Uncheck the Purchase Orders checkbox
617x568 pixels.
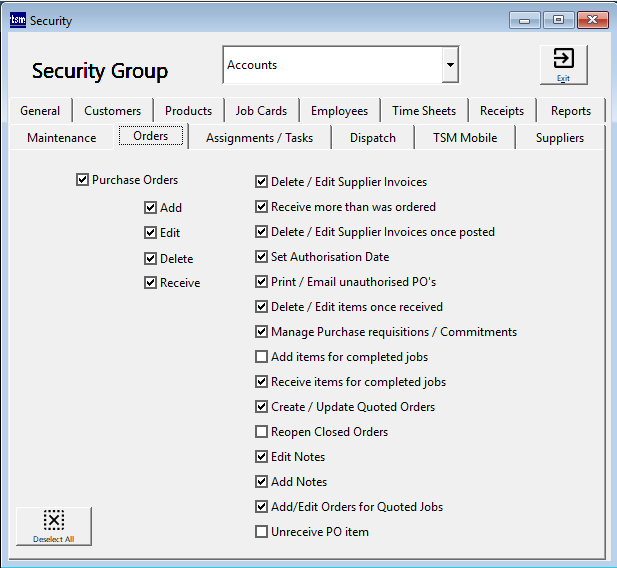pyautogui.click(x=82, y=181)
